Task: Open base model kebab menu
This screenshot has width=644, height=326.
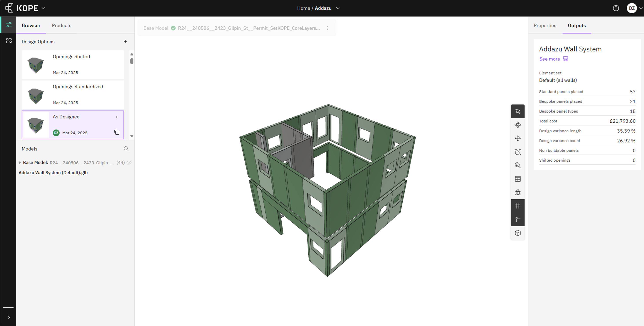Action: tap(327, 28)
